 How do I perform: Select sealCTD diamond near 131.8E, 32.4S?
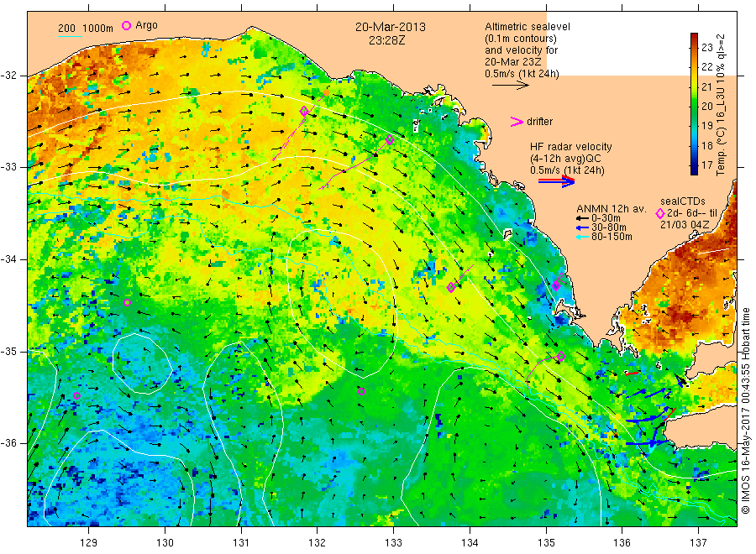click(x=304, y=112)
